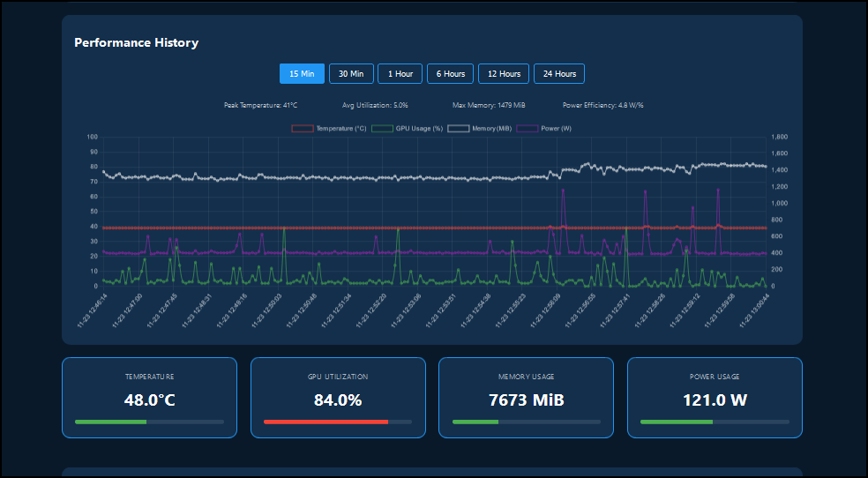Click the GPU Utilization 84.0% card

coord(338,397)
